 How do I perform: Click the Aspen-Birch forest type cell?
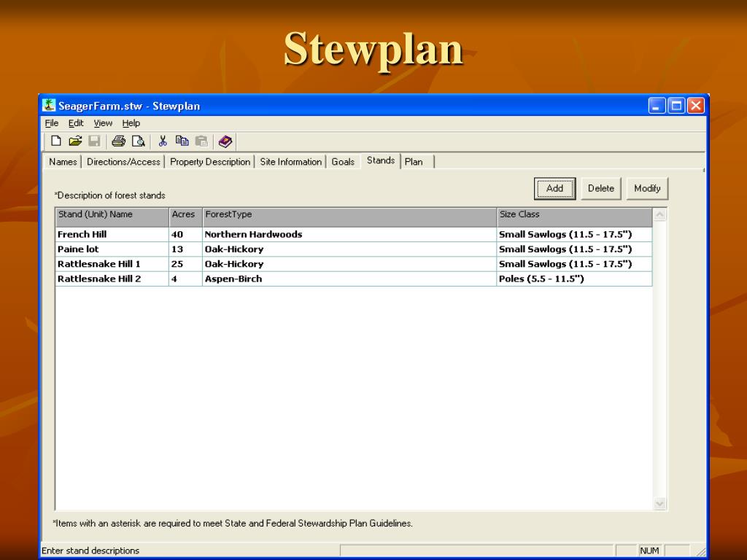click(x=349, y=279)
